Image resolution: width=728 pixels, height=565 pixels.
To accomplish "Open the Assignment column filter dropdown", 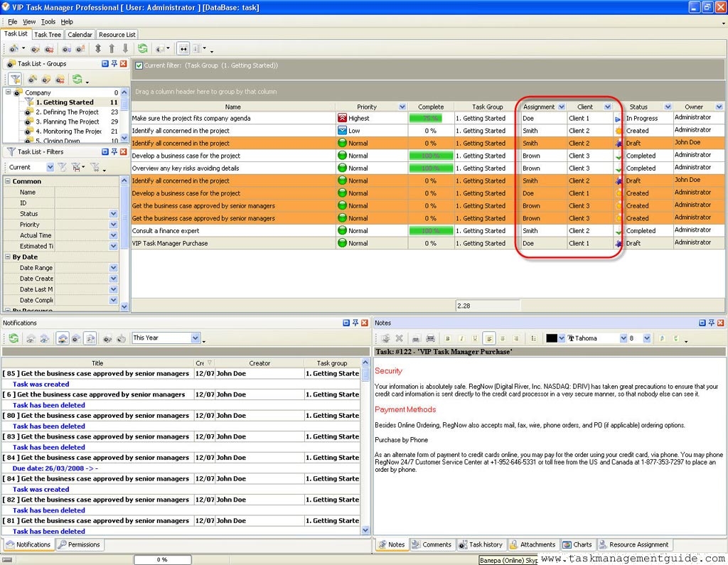I will click(x=562, y=107).
